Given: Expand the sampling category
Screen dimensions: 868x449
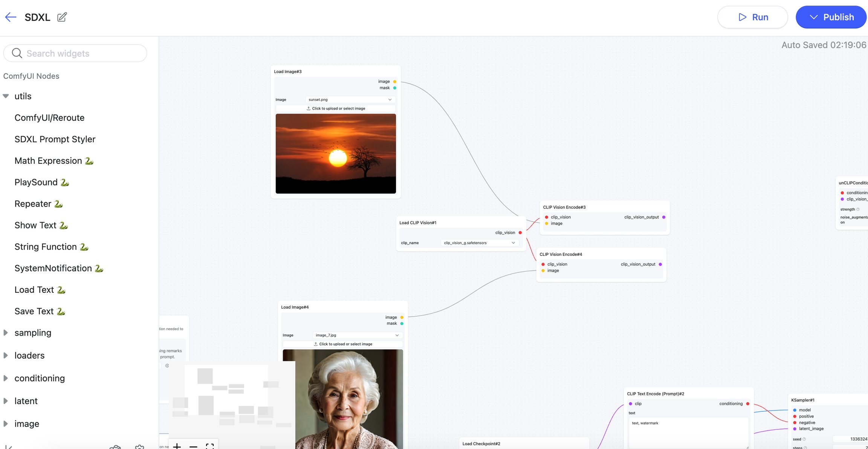Looking at the screenshot, I should [6, 333].
